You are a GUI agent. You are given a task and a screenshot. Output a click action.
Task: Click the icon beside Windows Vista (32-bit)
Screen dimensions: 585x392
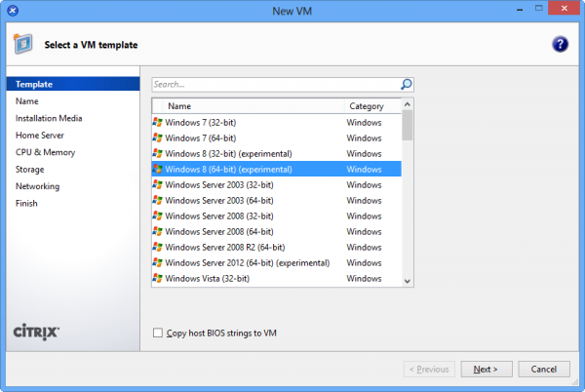click(x=157, y=279)
